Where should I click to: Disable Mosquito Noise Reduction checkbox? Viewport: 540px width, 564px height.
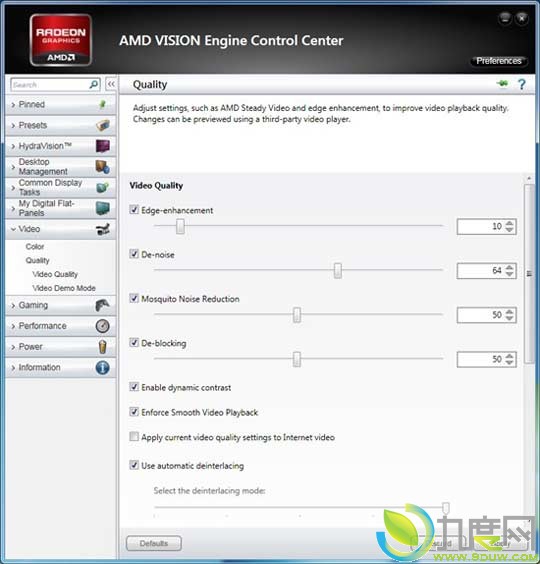pyautogui.click(x=134, y=298)
